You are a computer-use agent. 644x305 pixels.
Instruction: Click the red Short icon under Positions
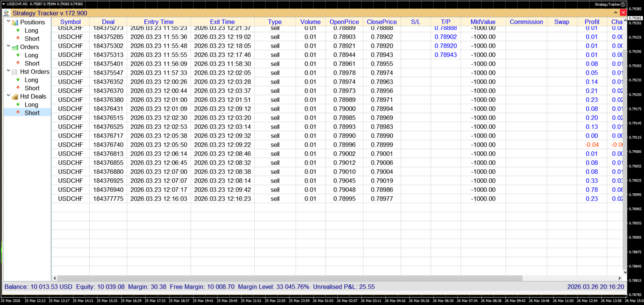[x=18, y=38]
